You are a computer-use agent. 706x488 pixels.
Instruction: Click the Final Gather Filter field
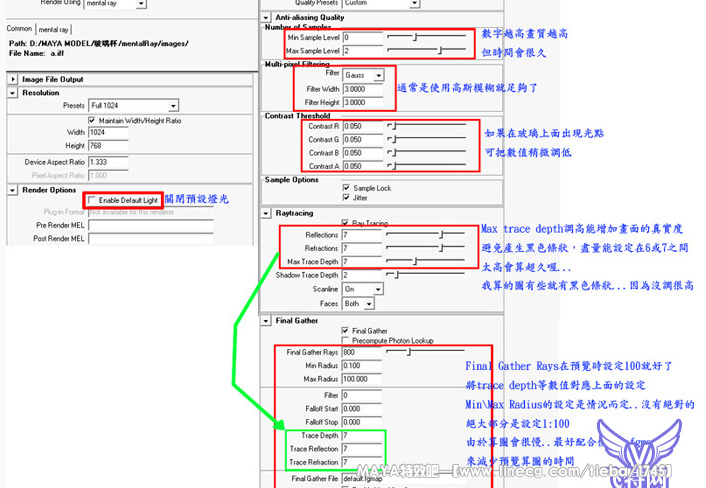[362, 396]
